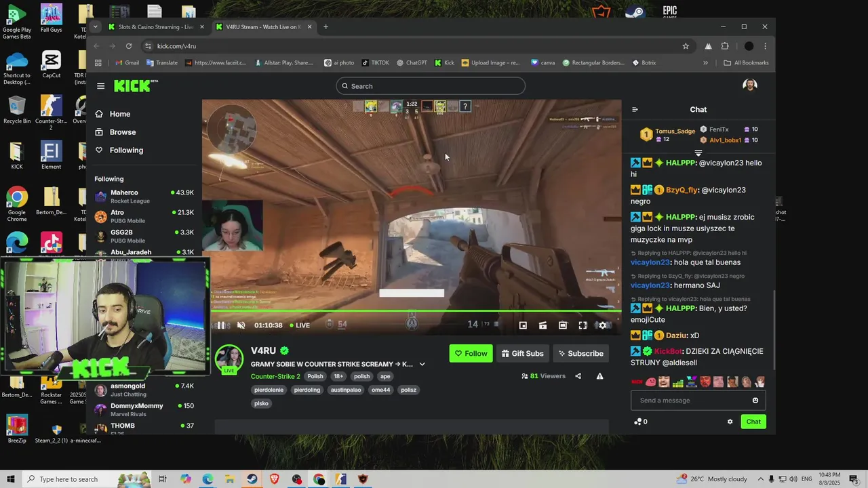Screen dimensions: 868x488
Task: Open the user profile avatar menu
Action: [749, 85]
